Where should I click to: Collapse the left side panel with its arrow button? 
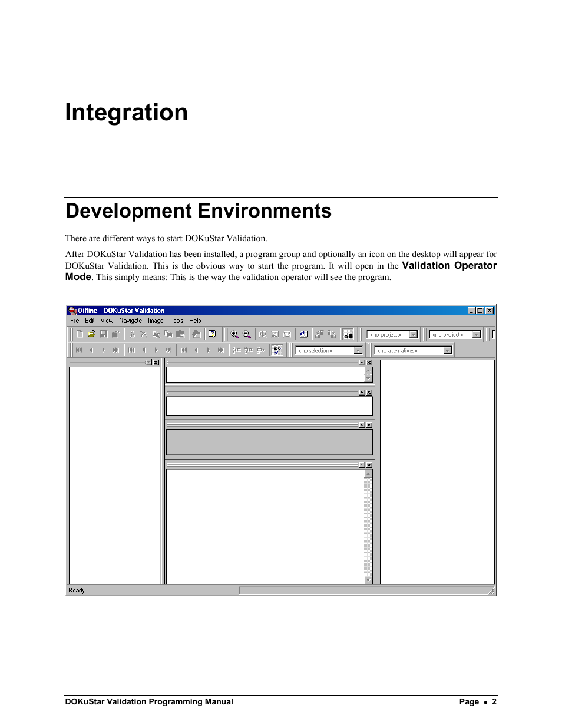click(x=149, y=363)
